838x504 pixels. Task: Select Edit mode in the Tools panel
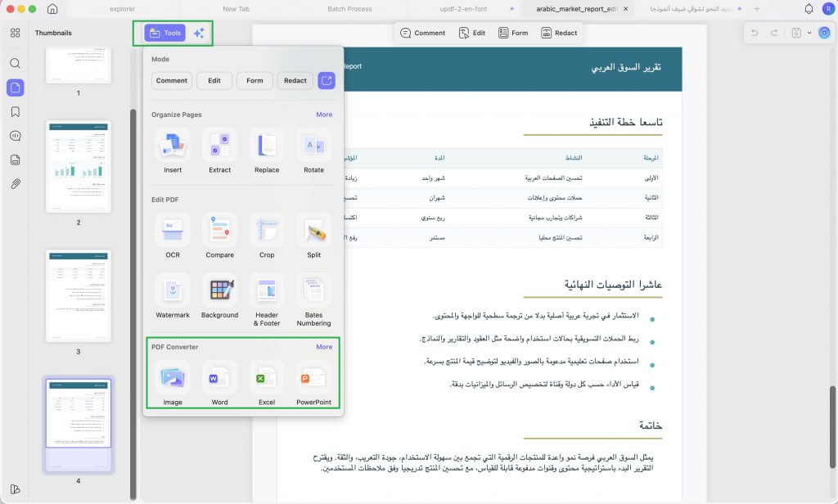pos(214,81)
